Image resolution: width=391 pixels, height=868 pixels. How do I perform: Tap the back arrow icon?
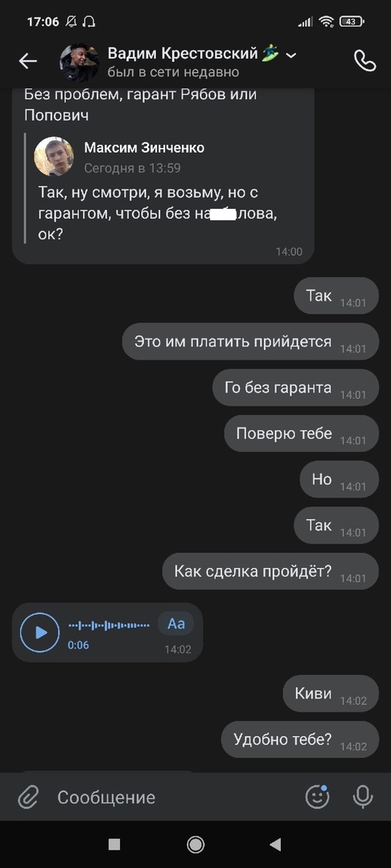point(27,61)
